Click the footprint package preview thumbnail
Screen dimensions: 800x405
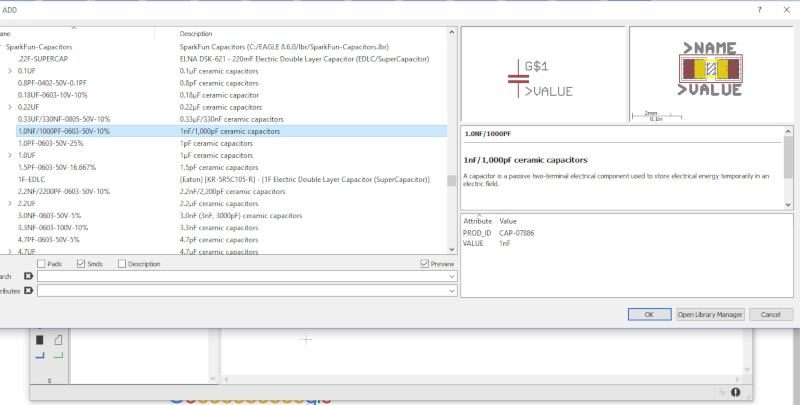tap(711, 74)
